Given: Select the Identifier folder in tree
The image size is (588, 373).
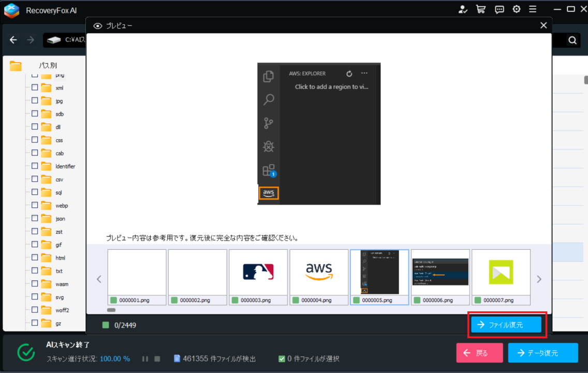Looking at the screenshot, I should [65, 166].
